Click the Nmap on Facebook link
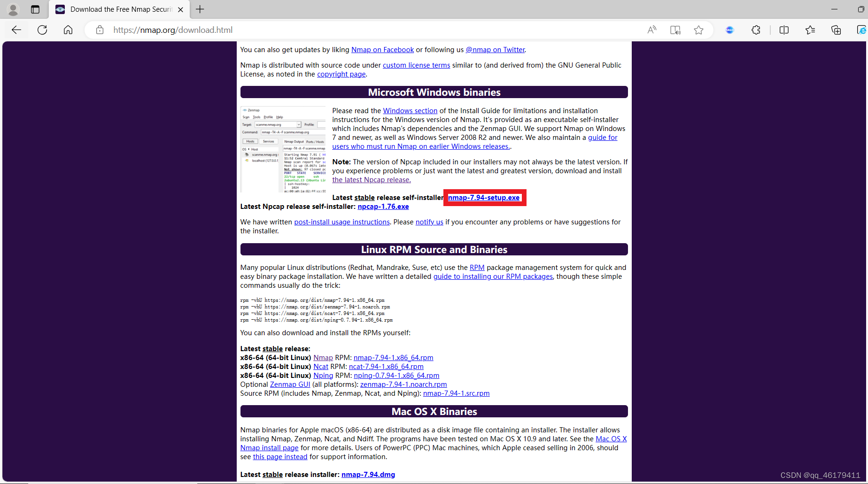The image size is (868, 484). tap(382, 49)
